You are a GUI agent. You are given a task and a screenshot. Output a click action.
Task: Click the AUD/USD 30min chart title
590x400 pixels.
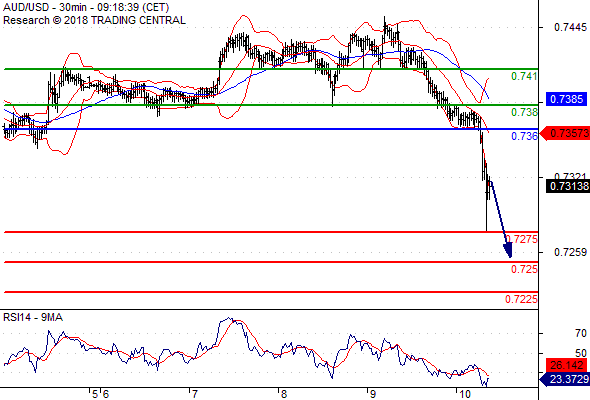86,7
